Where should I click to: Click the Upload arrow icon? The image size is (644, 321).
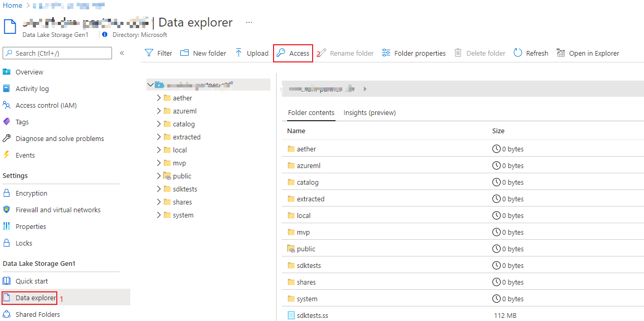pyautogui.click(x=239, y=53)
